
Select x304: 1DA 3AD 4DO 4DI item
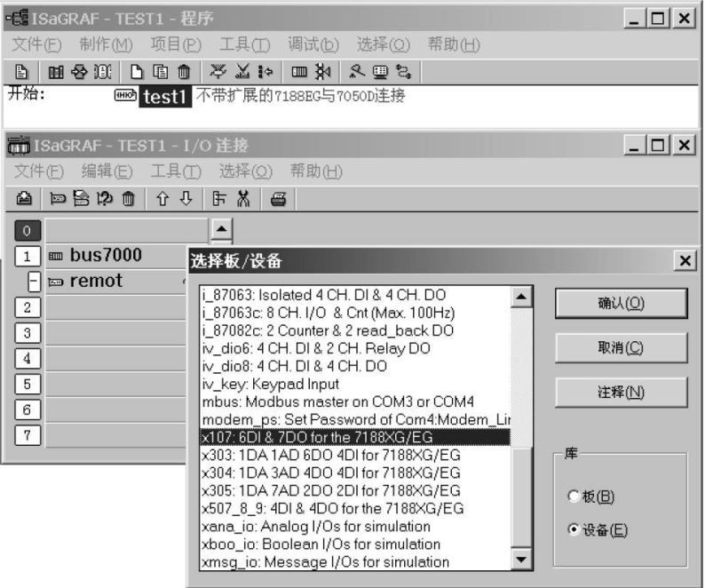[x=355, y=473]
